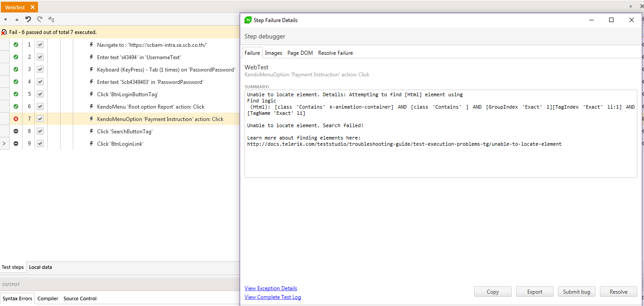Screen dimensions: 644x306
Task: Click the lightning icon of step 5
Action: 91,94
